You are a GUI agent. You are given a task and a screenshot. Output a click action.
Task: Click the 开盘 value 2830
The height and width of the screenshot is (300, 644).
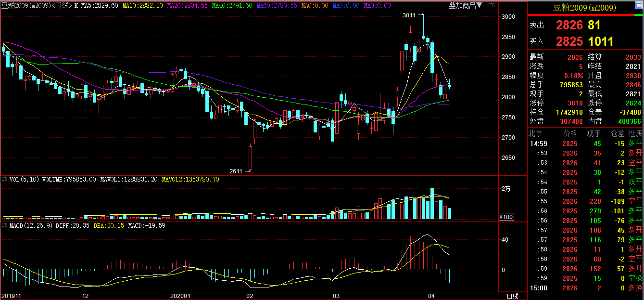tap(633, 76)
